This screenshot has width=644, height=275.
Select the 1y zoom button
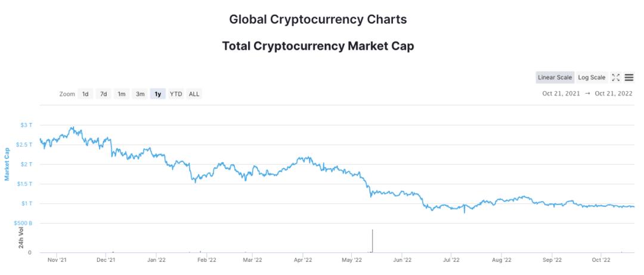click(x=157, y=94)
